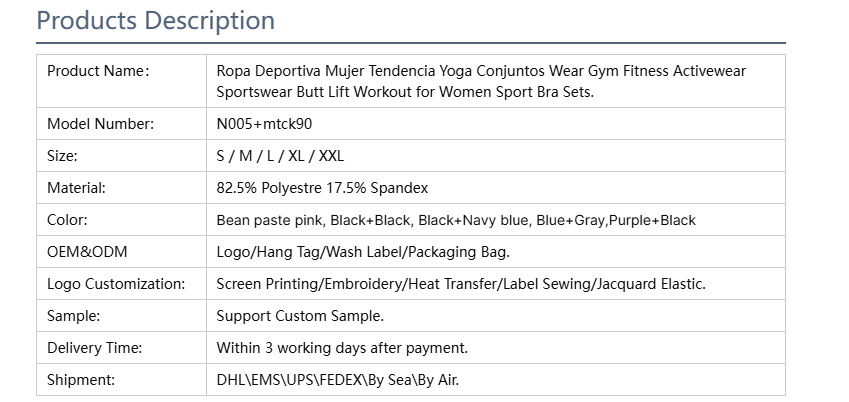This screenshot has width=849, height=402.
Task: Click the Support Custom Sample text
Action: 300,316
